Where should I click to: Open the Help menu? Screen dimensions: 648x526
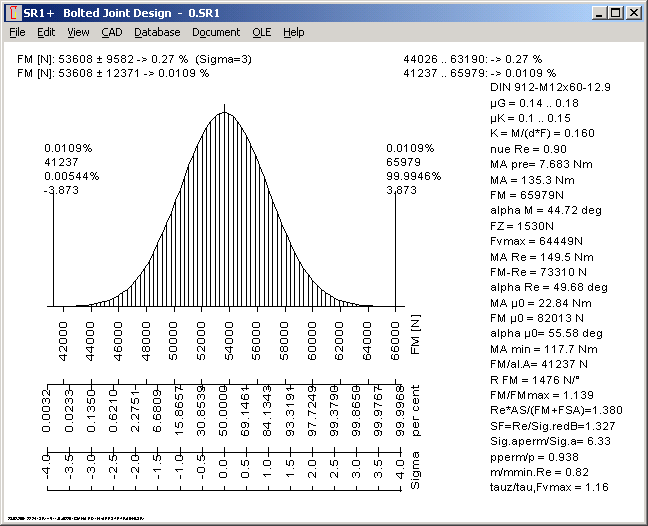[293, 32]
